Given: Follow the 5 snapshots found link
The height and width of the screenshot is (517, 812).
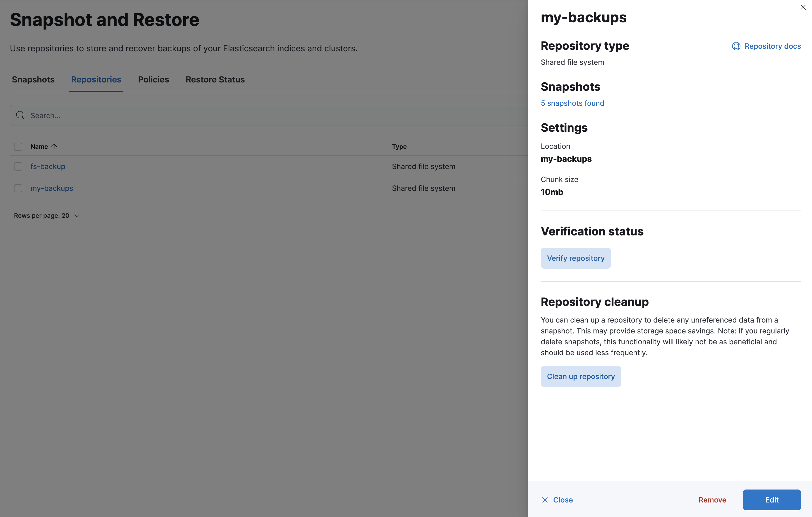Looking at the screenshot, I should (572, 103).
